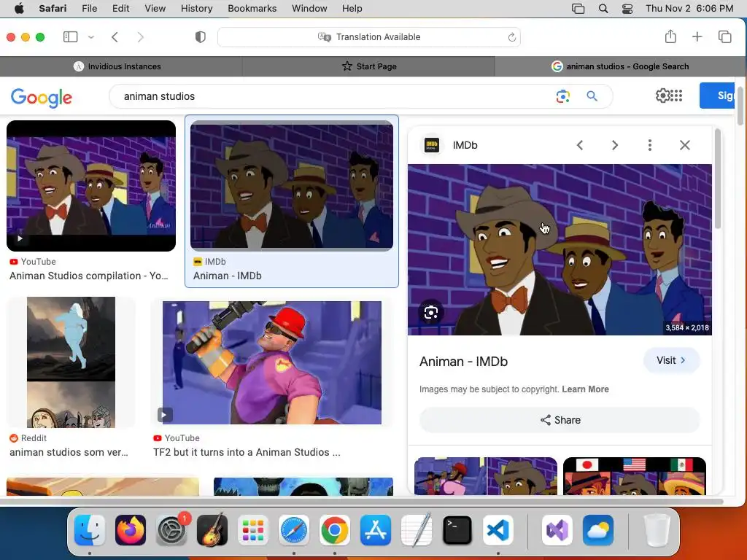Screen dimensions: 747x560
Task: Open the three-dot more options menu
Action: tap(650, 145)
